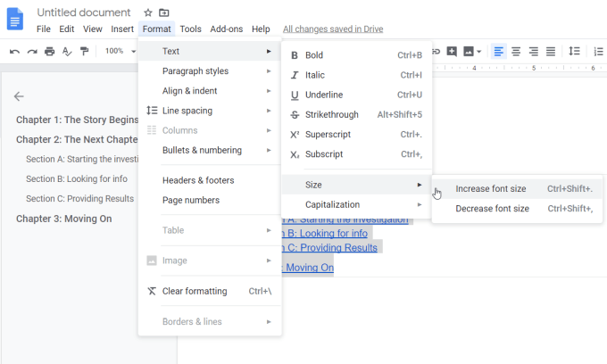Screen dimensions: 607x364
Task: Open the Add-ons menu
Action: [227, 29]
